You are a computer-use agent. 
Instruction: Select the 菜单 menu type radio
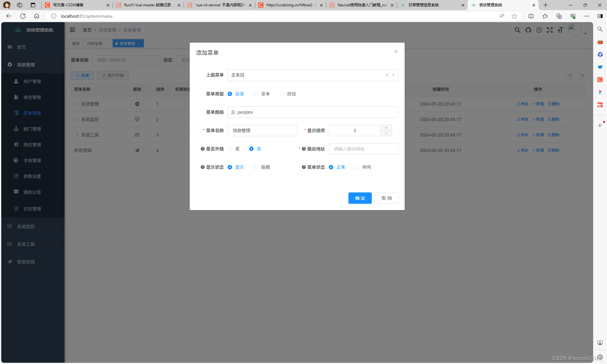click(x=261, y=94)
